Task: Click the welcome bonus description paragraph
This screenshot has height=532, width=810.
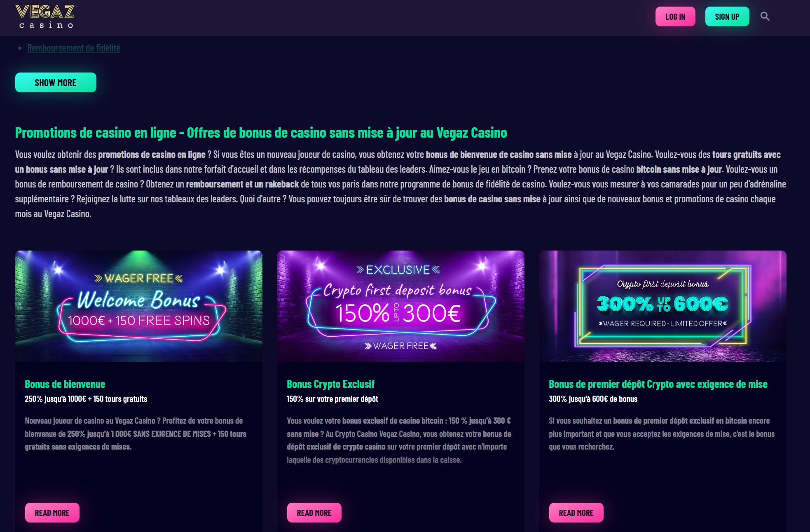Action: coord(136,434)
